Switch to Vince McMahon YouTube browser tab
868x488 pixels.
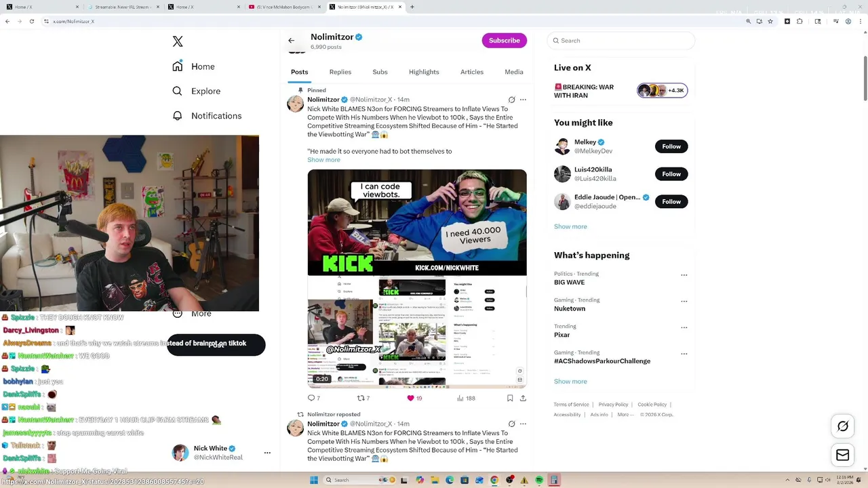(285, 7)
